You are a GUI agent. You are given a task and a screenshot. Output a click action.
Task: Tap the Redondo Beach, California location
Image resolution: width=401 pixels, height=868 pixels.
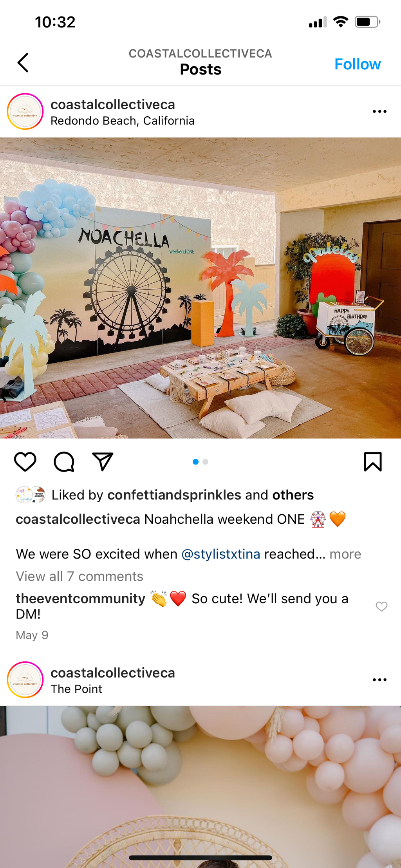[x=123, y=121]
